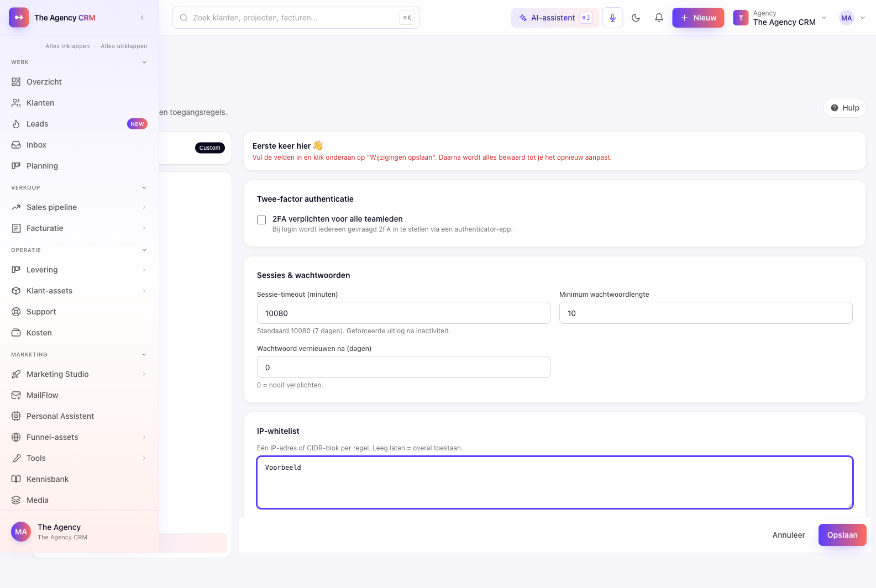Open the Agency workspace switcher dropdown
876x588 pixels.
(x=780, y=18)
